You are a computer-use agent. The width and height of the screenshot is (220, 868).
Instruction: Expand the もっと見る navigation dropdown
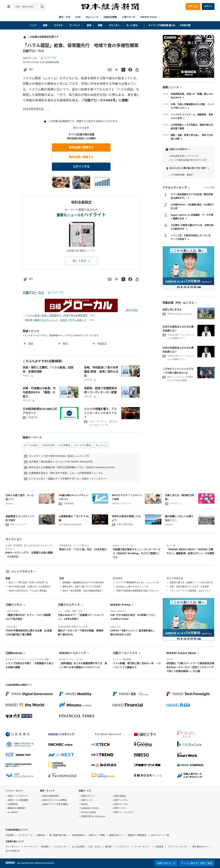point(133,25)
